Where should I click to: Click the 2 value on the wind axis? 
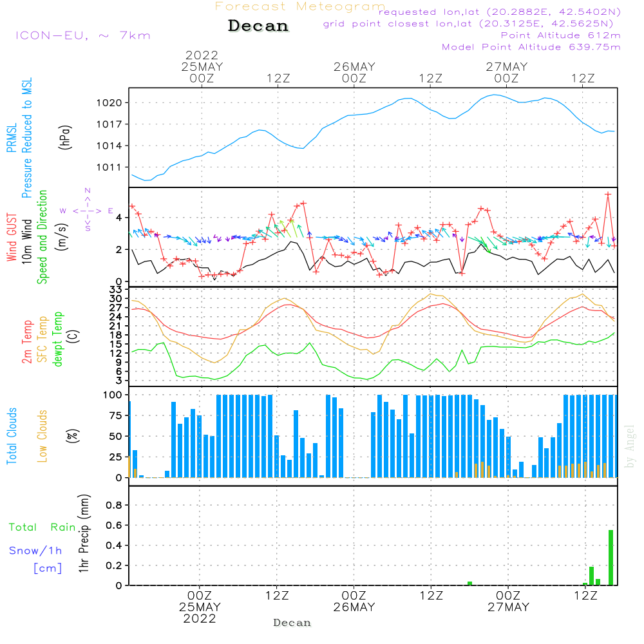(x=119, y=250)
